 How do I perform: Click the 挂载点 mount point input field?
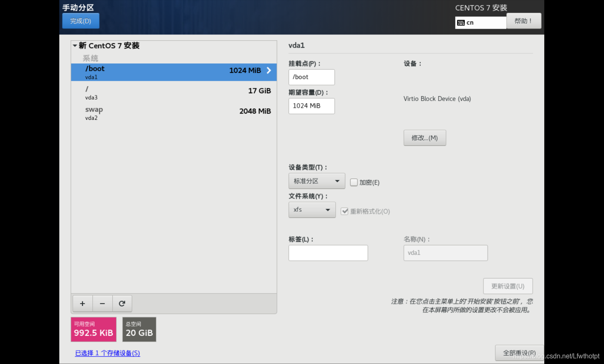[311, 77]
